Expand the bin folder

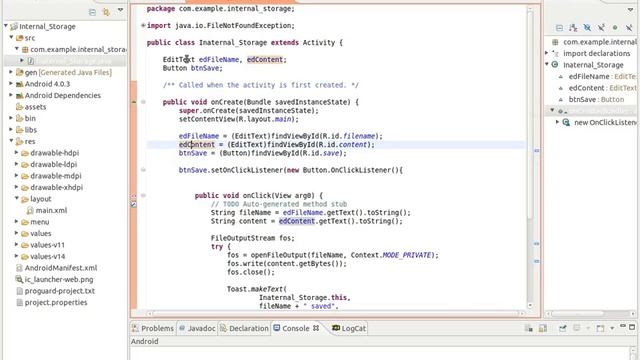(11, 118)
